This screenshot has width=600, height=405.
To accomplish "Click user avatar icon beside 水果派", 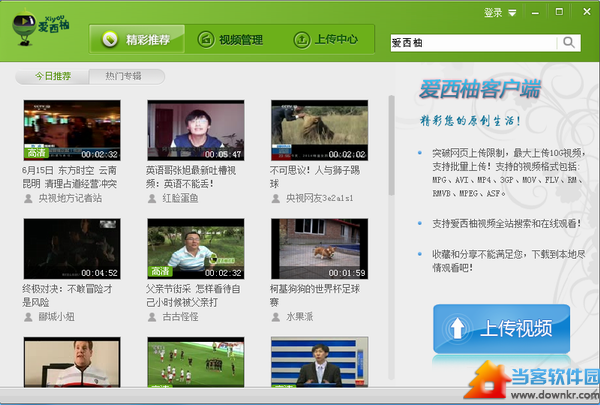I will (x=276, y=317).
